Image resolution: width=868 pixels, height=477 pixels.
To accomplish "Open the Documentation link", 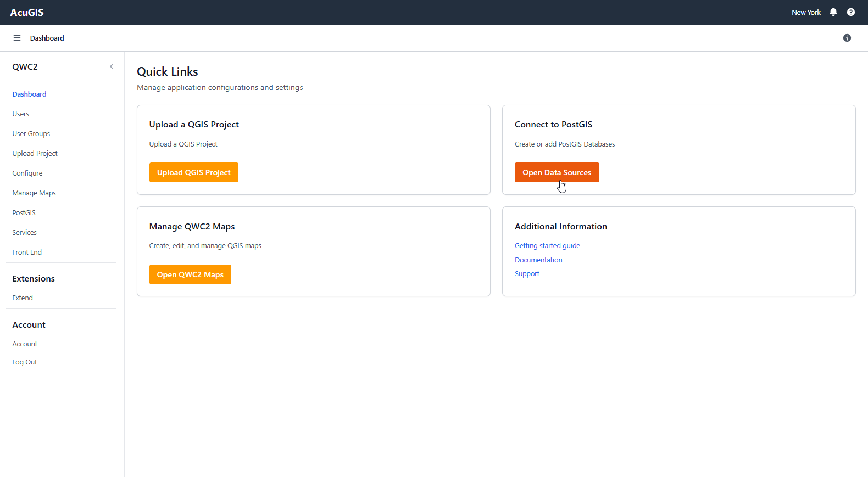I will pos(538,260).
